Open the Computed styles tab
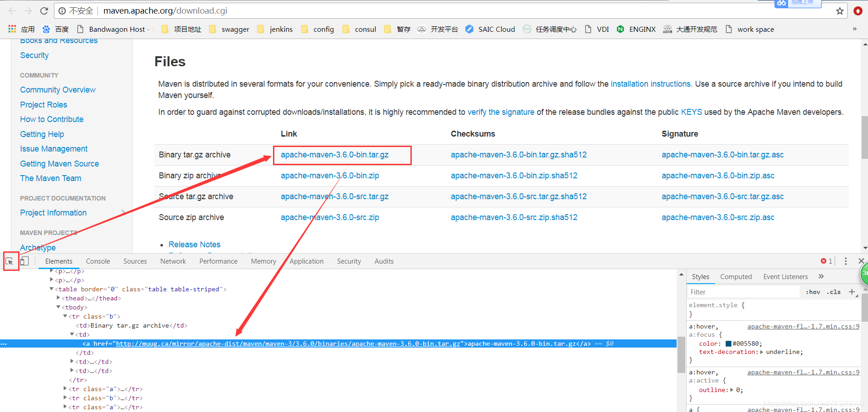The image size is (868, 412). [x=736, y=277]
